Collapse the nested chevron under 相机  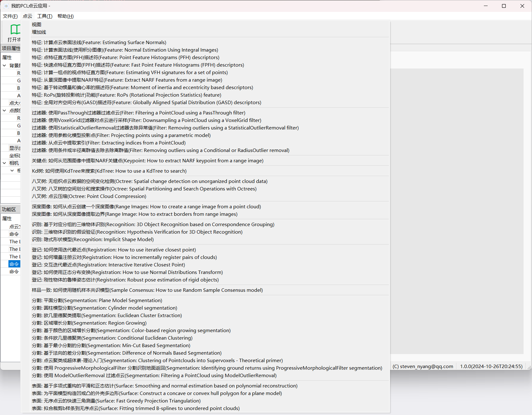(x=12, y=170)
